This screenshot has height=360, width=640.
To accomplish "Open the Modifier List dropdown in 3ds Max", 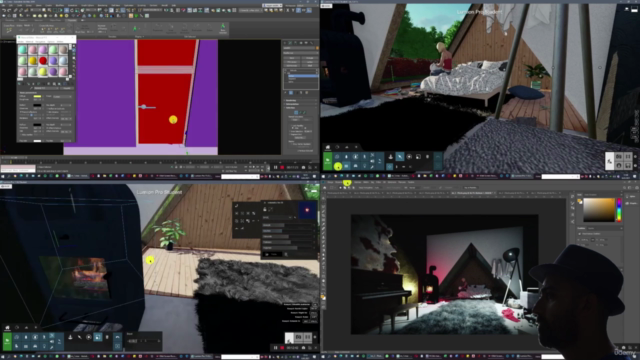I will [x=300, y=53].
